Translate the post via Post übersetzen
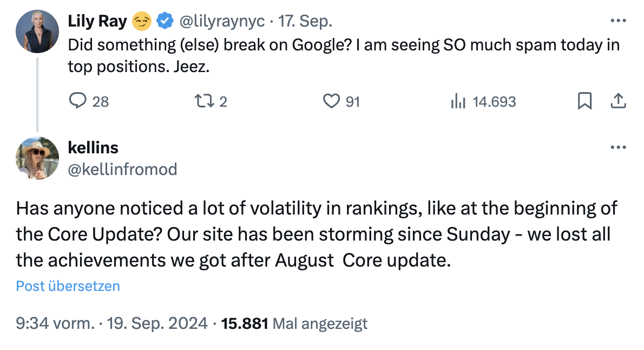This screenshot has height=350, width=644. coord(67,286)
